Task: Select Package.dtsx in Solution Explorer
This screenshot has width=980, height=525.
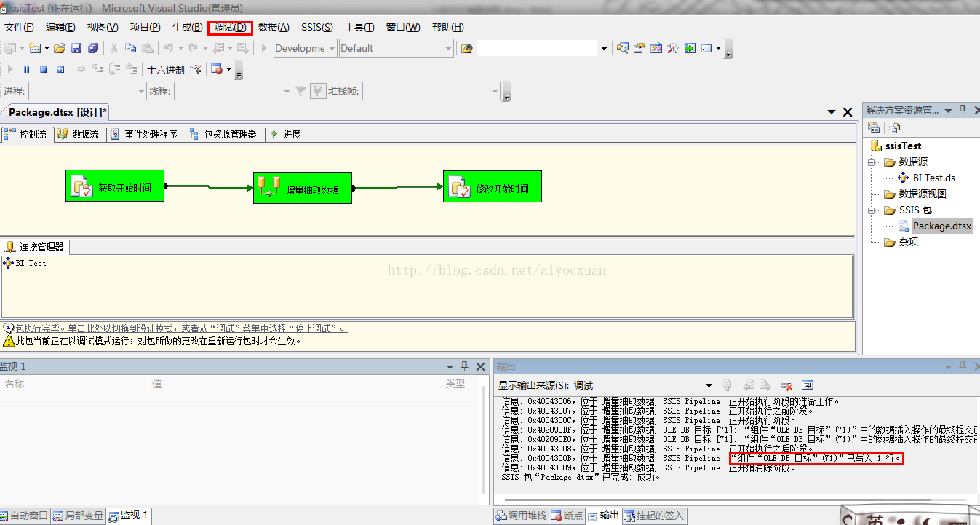Action: [x=941, y=226]
